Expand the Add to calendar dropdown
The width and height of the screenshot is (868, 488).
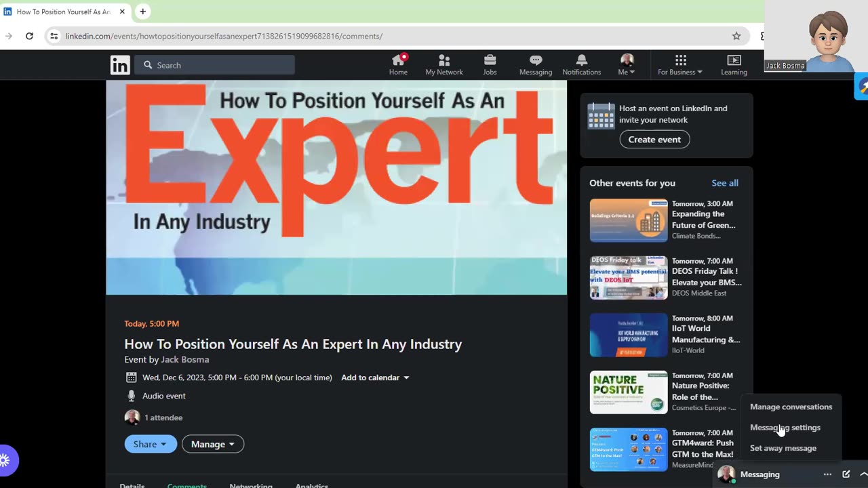(375, 378)
